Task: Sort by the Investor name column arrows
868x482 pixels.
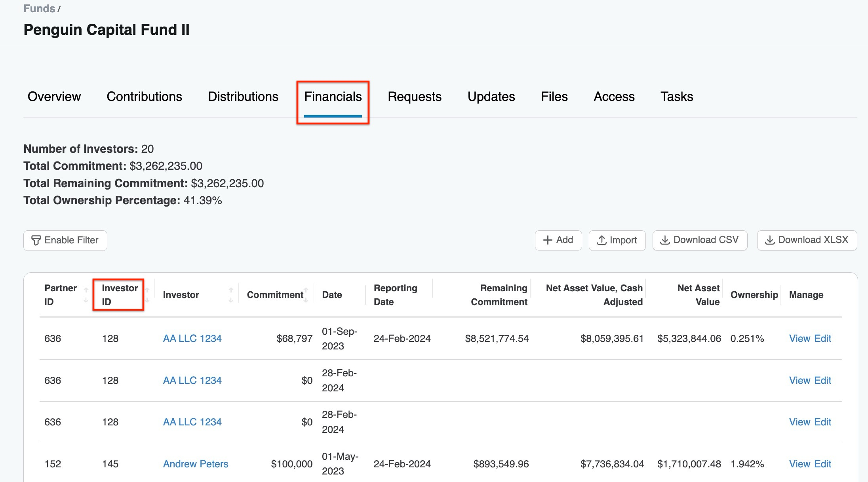Action: (x=231, y=295)
